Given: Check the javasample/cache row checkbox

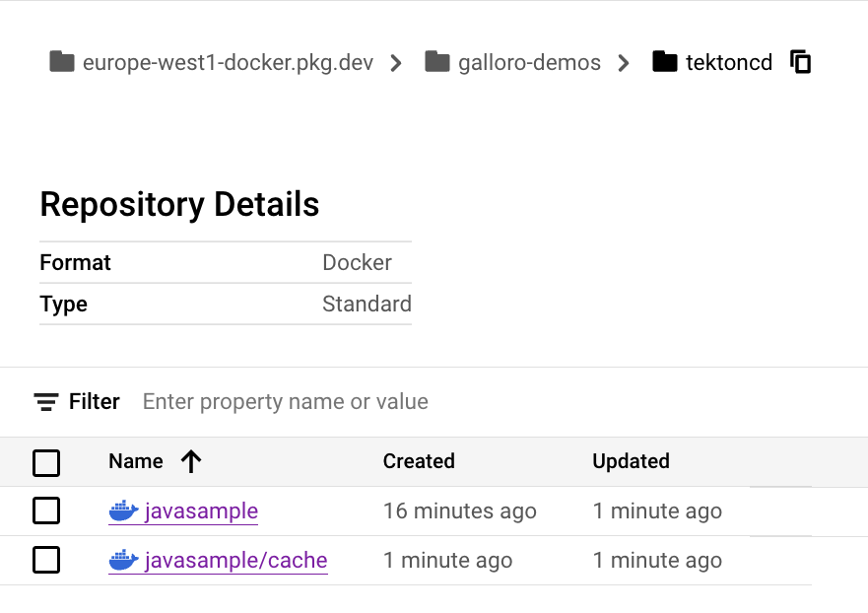Looking at the screenshot, I should [x=46, y=560].
